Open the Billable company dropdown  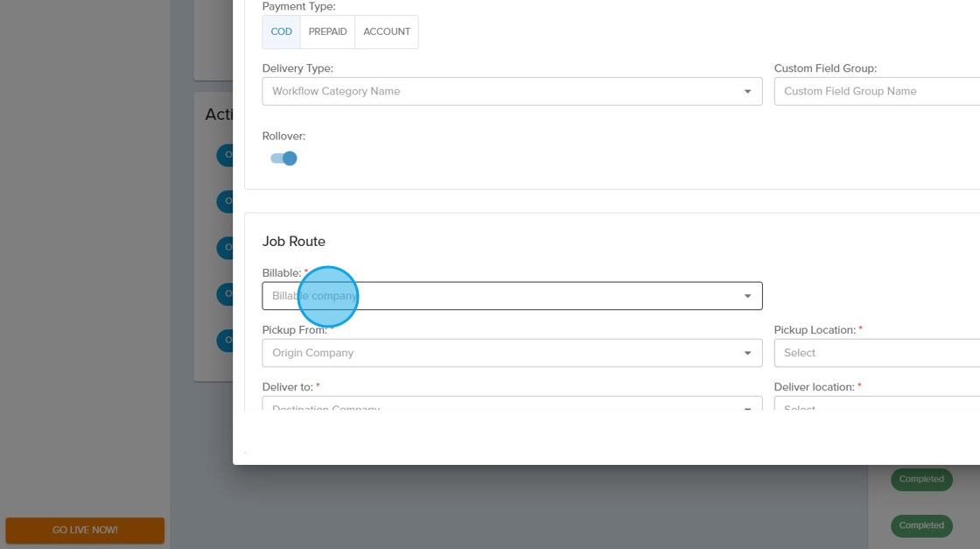coord(499,296)
